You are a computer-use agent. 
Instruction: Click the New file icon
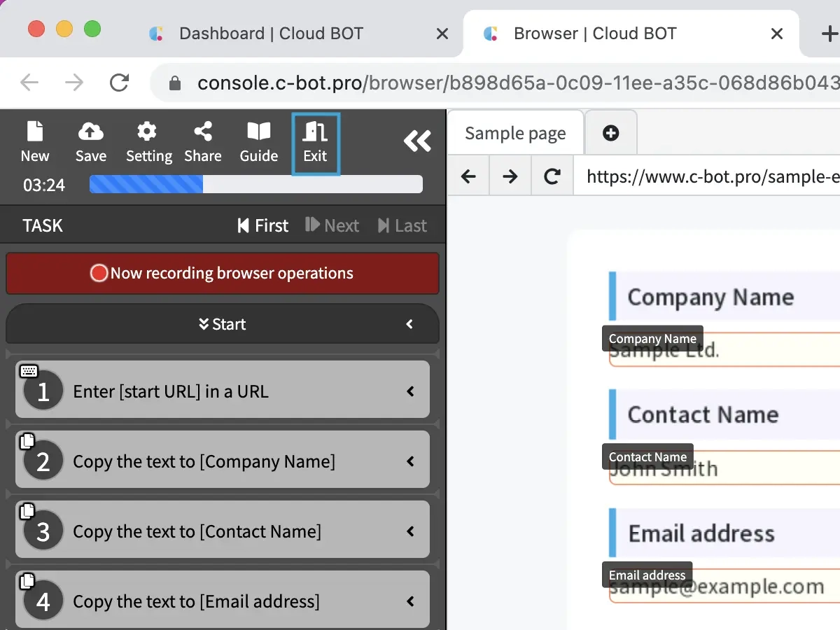34,142
